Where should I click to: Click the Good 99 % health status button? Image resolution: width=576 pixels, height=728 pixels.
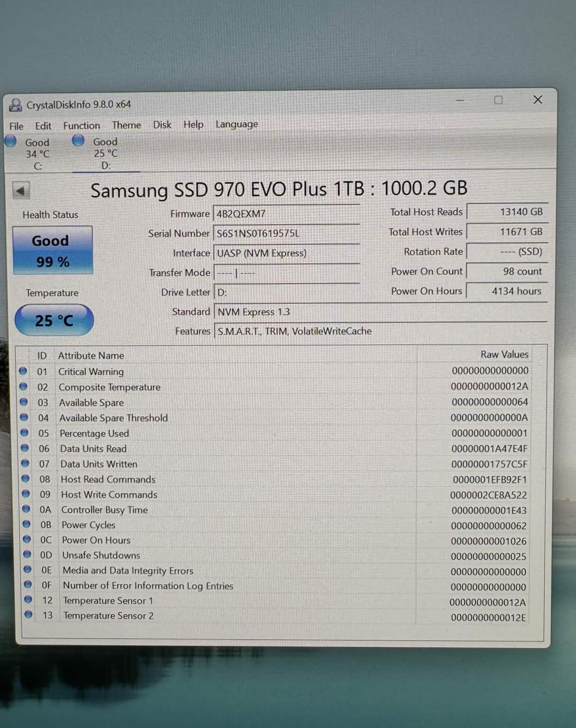click(x=53, y=250)
